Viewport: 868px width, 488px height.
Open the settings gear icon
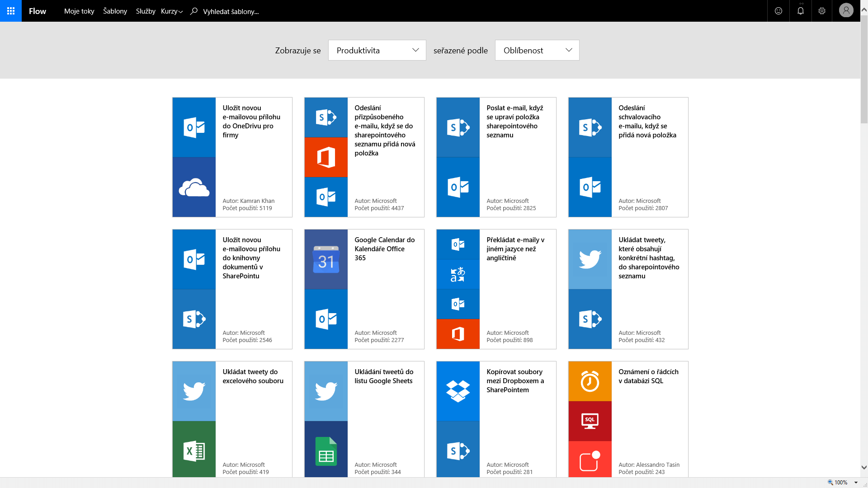[x=822, y=11]
